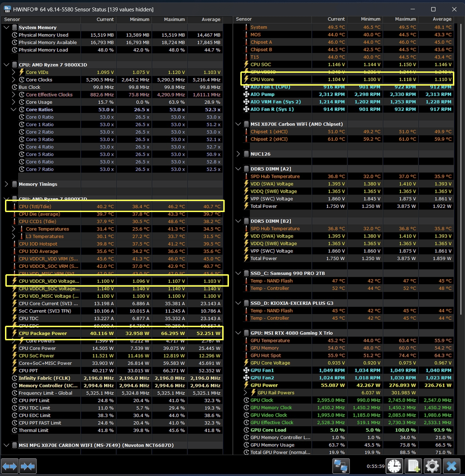
Task: Click the fan icon next to AIO Pump
Action: coord(246,94)
